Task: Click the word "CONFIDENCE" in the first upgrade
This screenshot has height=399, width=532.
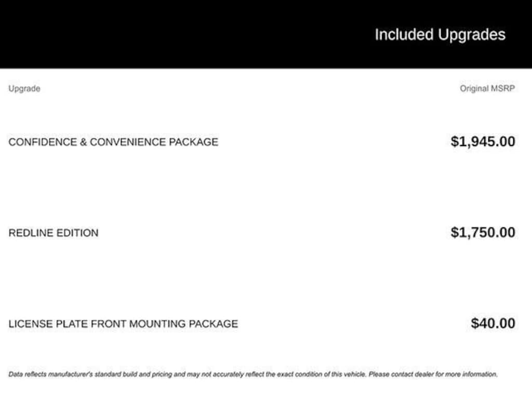Action: pos(42,142)
